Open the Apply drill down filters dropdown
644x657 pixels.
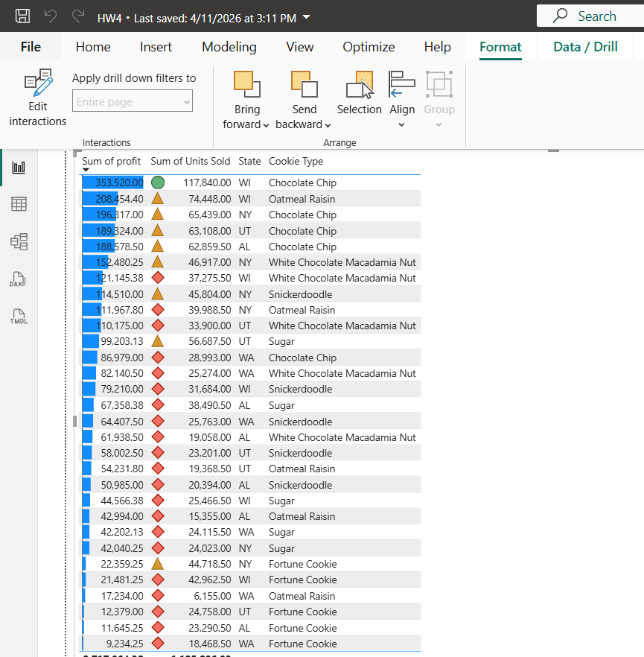[133, 102]
